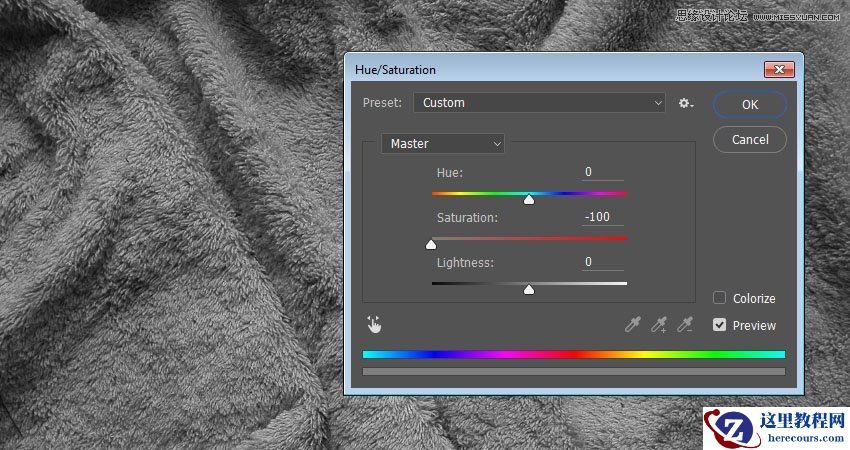
Task: Enable the Colorize checkbox
Action: pos(719,298)
